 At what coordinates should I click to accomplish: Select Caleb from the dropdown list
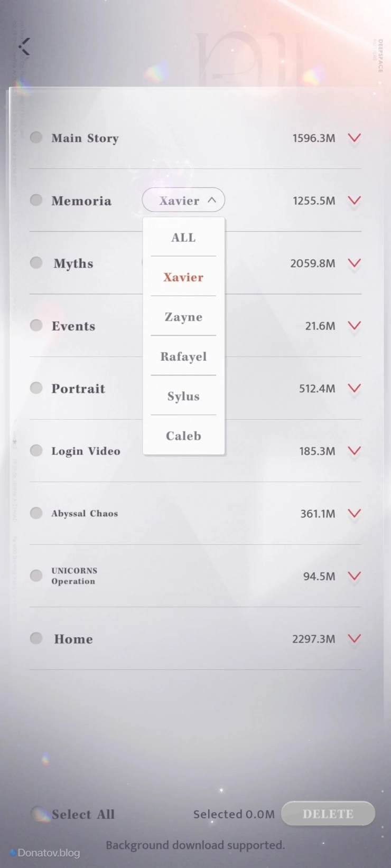(x=183, y=436)
